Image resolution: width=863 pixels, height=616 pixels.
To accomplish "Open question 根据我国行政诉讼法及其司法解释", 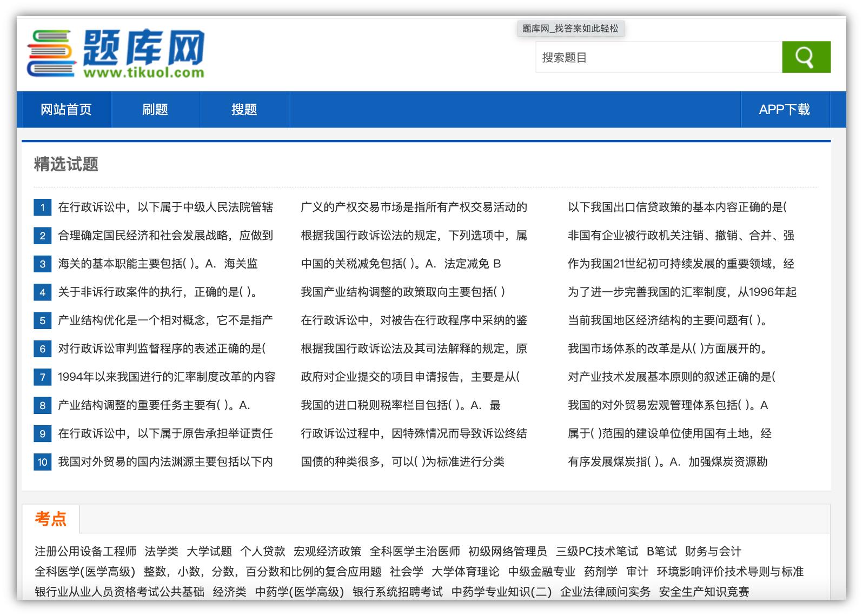I will coord(414,349).
